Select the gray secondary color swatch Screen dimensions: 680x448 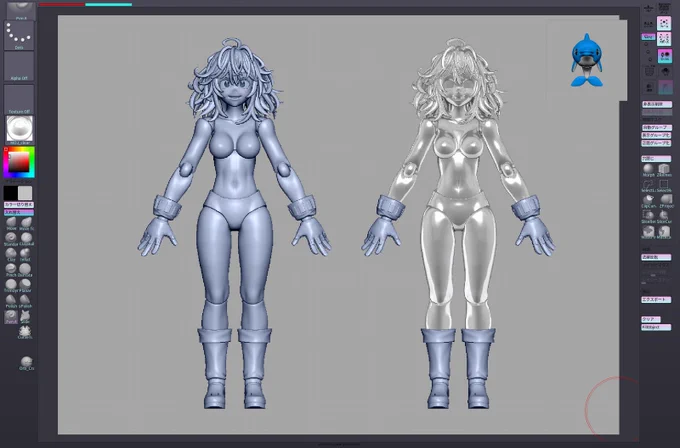[26, 193]
